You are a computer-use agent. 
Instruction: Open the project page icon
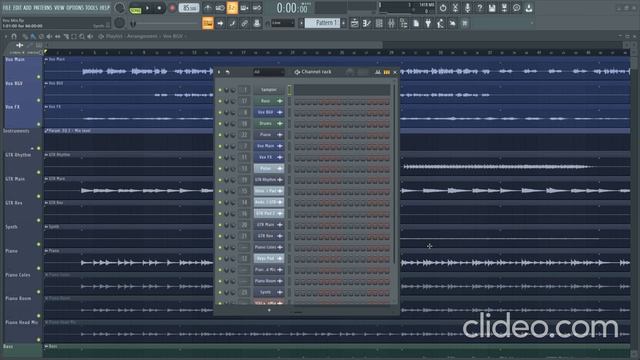[416, 24]
